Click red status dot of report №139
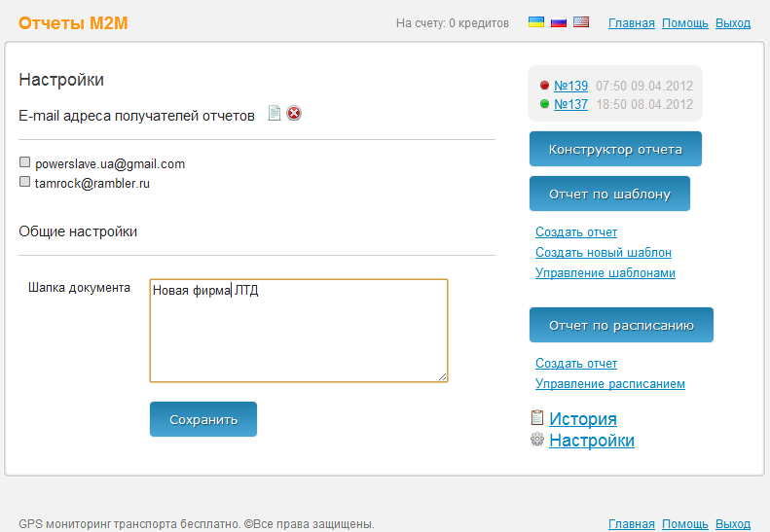Image resolution: width=770 pixels, height=532 pixels. click(544, 86)
